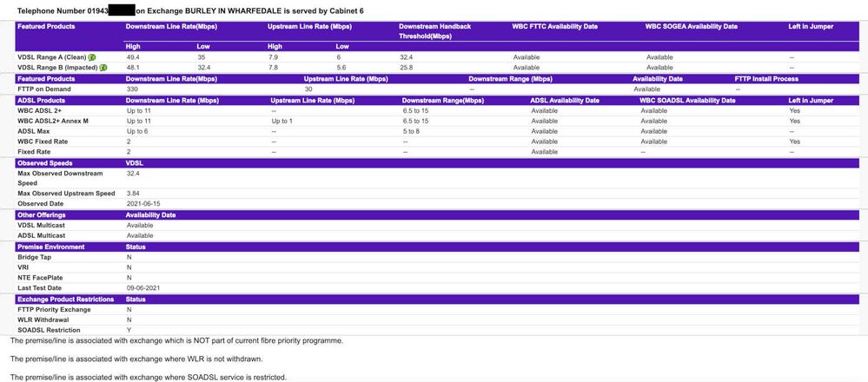868x382 pixels.
Task: Click the FTTP on Demand row label
Action: click(43, 89)
